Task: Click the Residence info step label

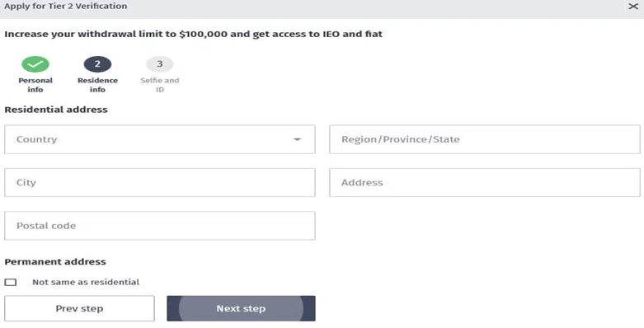Action: 97,85
